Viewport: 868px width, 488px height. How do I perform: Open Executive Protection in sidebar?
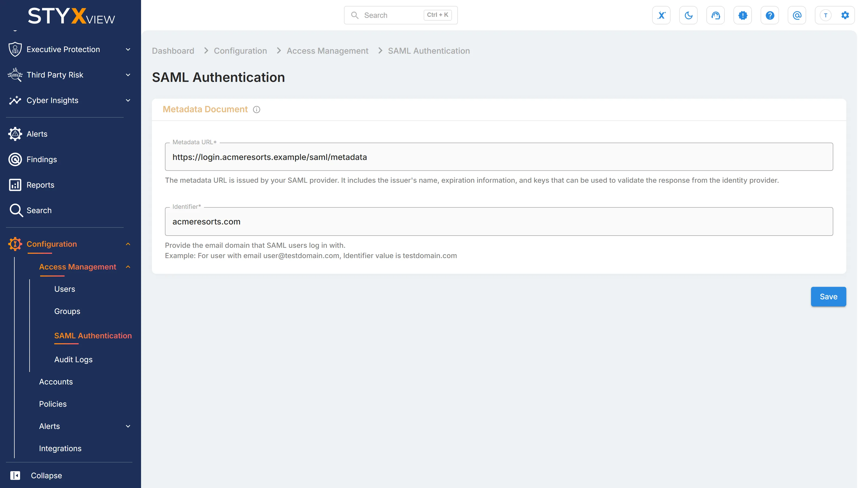click(63, 50)
